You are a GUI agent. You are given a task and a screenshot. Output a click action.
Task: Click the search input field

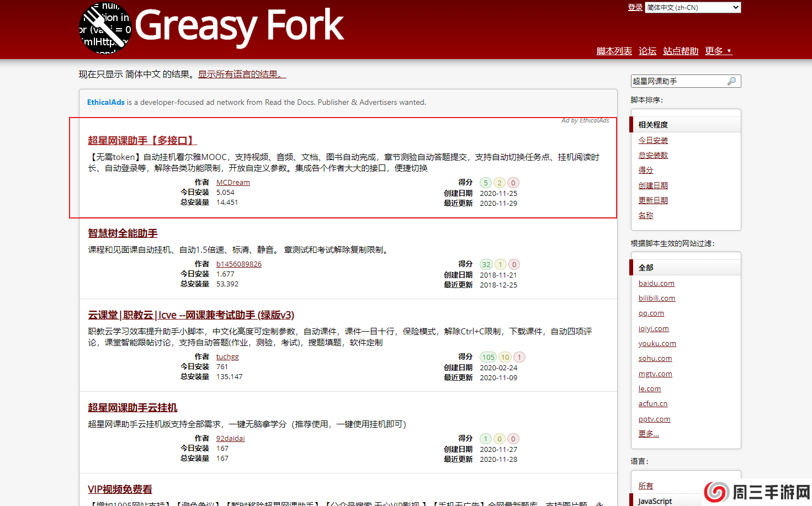coord(678,81)
